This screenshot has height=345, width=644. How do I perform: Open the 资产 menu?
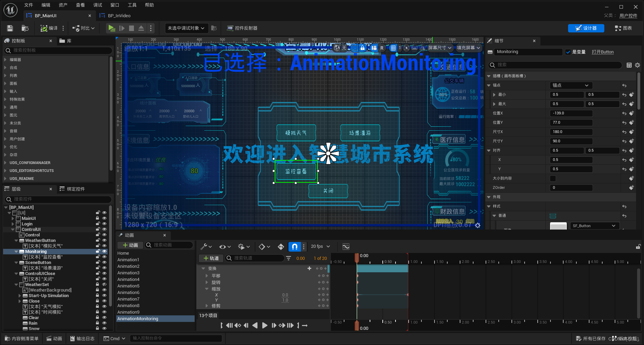(x=63, y=5)
